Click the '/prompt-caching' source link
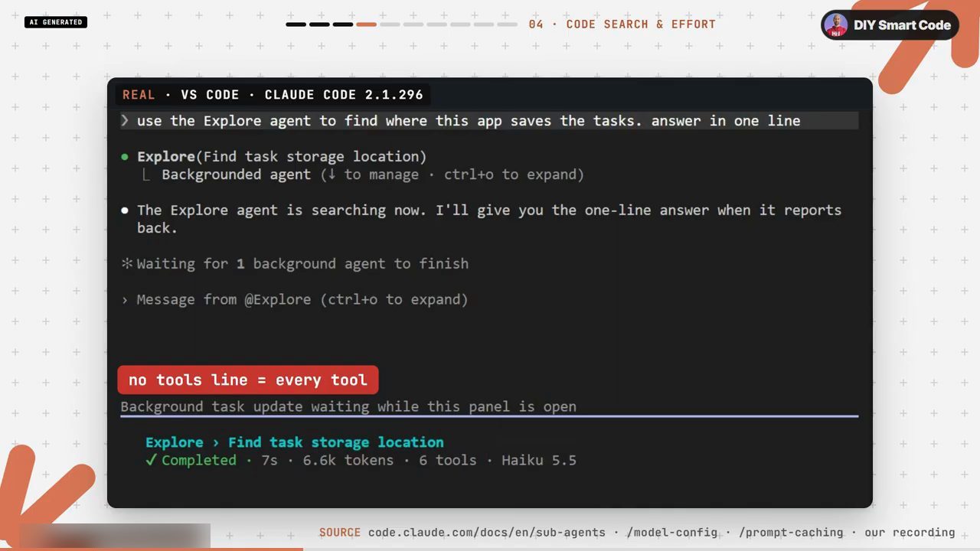This screenshot has width=980, height=551. [x=791, y=532]
